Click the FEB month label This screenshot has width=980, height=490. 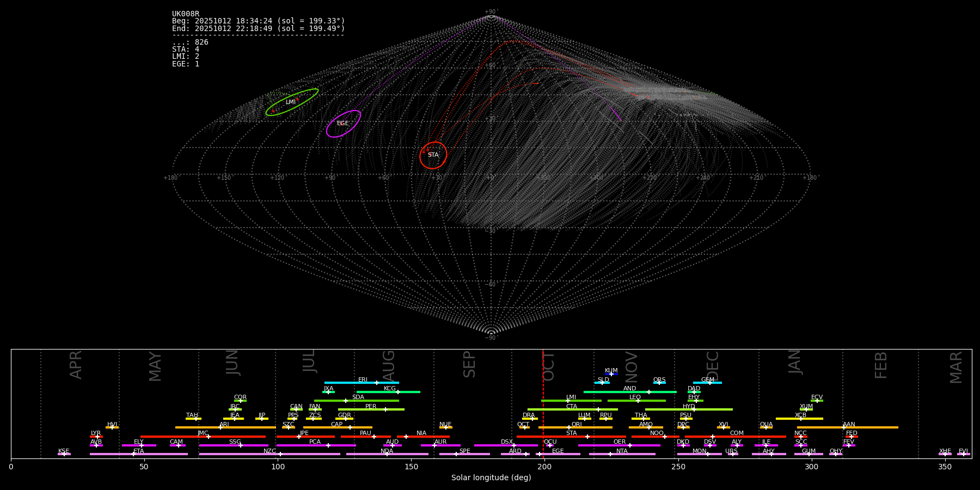point(881,365)
